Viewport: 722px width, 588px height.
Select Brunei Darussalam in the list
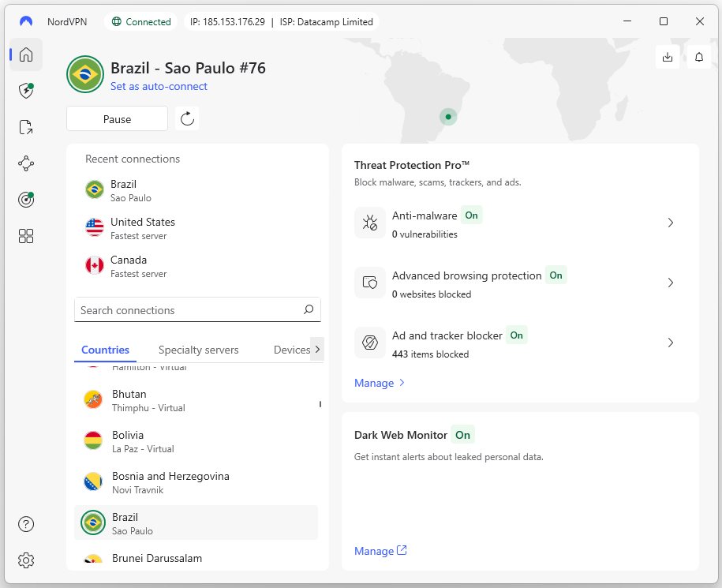tap(196, 559)
